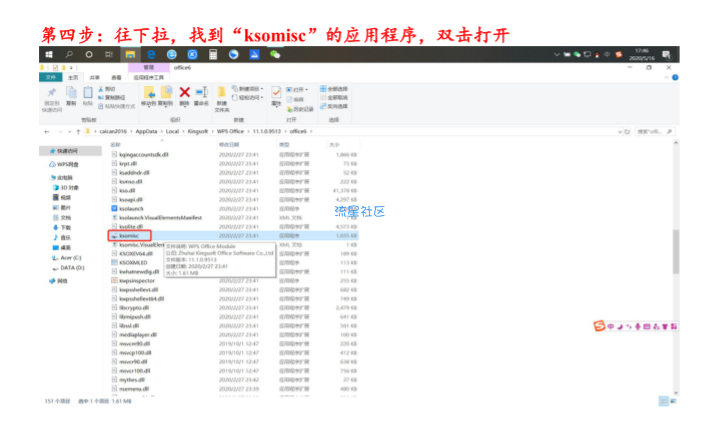The image size is (719, 422).
Task: Click the Paste icon in the ribbon
Action: tap(88, 92)
